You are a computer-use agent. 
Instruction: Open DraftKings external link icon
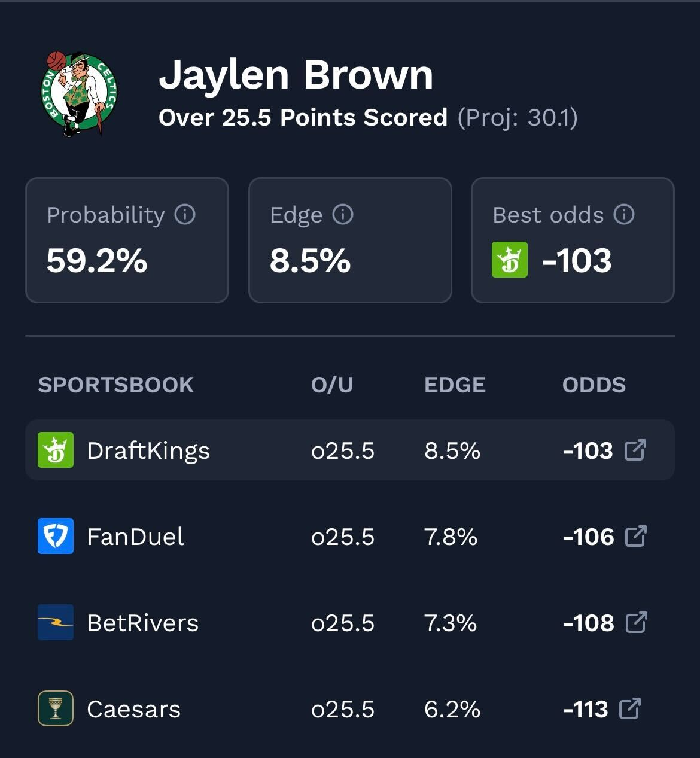[635, 450]
